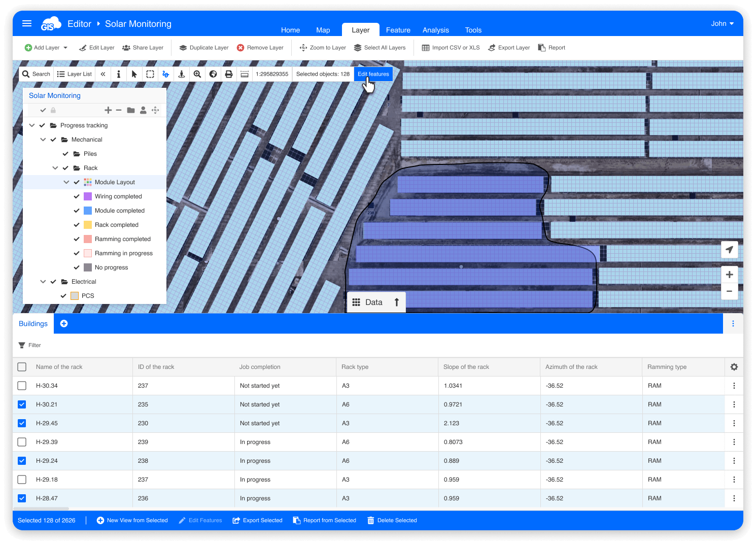
Task: Open the hamburger main menu
Action: [27, 23]
